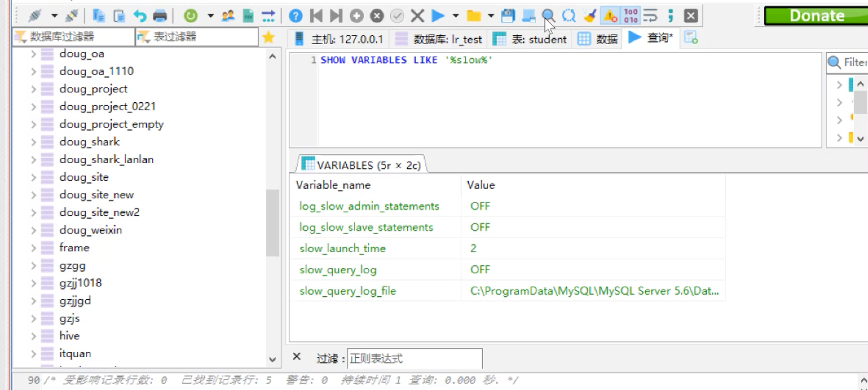868x390 pixels.
Task: Click the regular expression filter field
Action: tap(414, 358)
